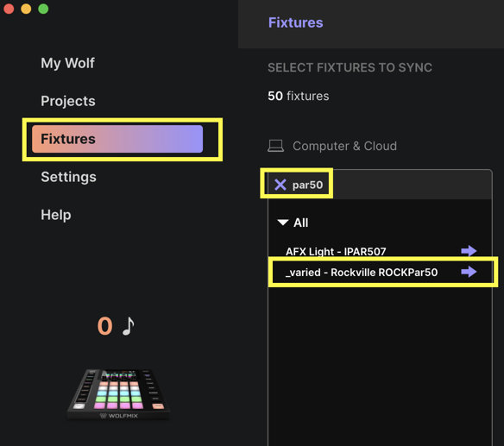
Task: Open the My Wolf section
Action: click(x=67, y=63)
